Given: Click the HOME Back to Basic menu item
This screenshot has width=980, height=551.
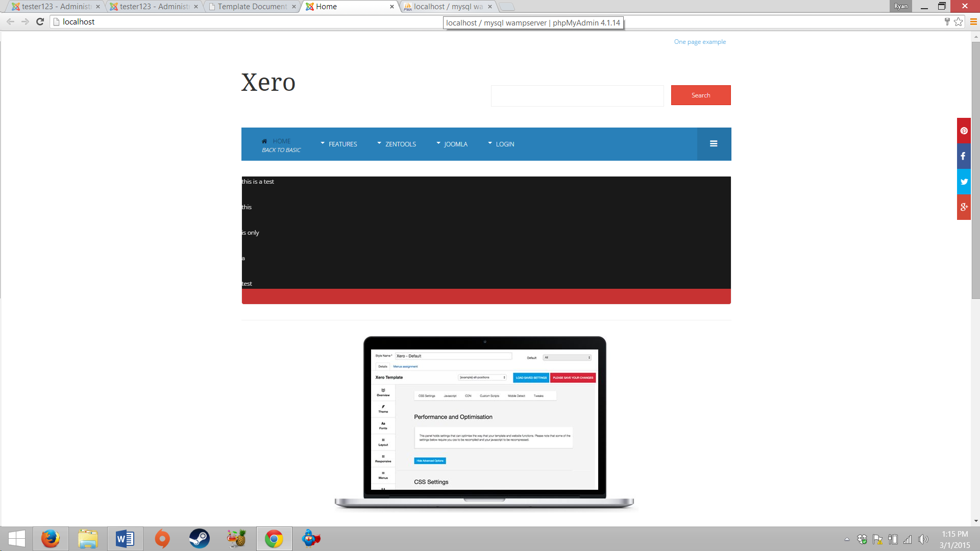Looking at the screenshot, I should (281, 145).
